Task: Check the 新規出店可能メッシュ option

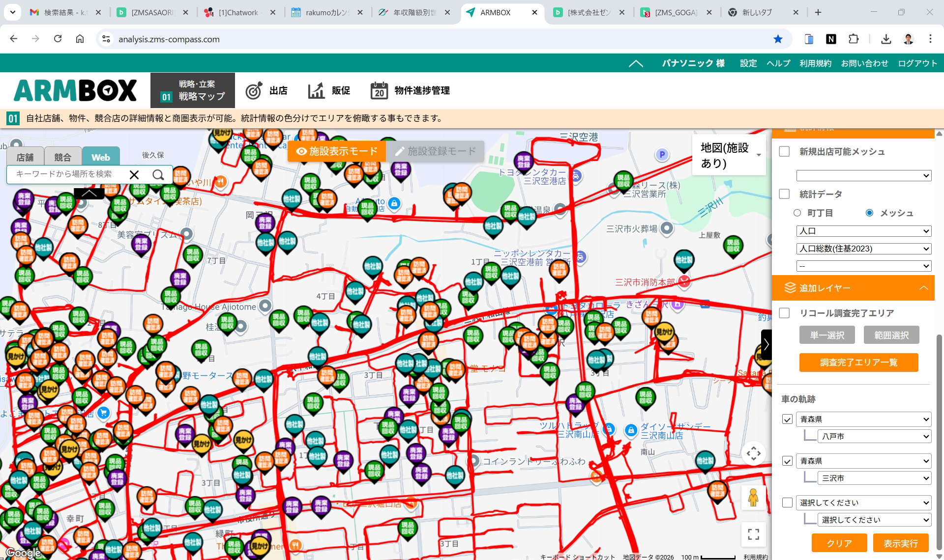Action: click(x=784, y=152)
